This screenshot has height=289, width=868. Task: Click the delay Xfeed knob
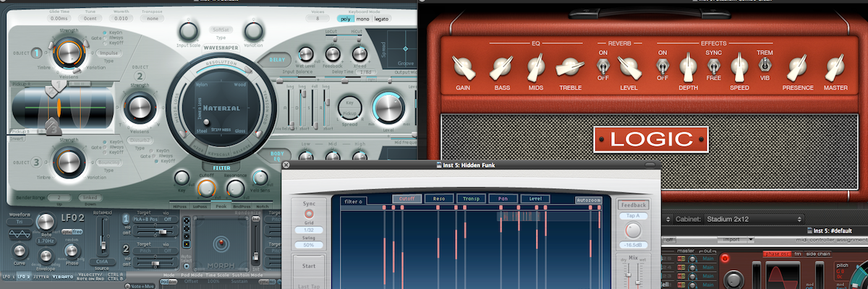pyautogui.click(x=359, y=53)
